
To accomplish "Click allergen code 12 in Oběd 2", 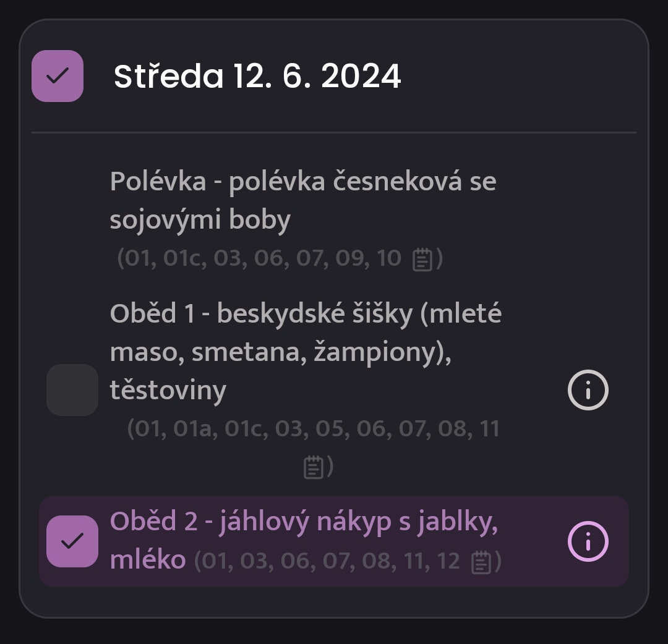I will coord(448,561).
